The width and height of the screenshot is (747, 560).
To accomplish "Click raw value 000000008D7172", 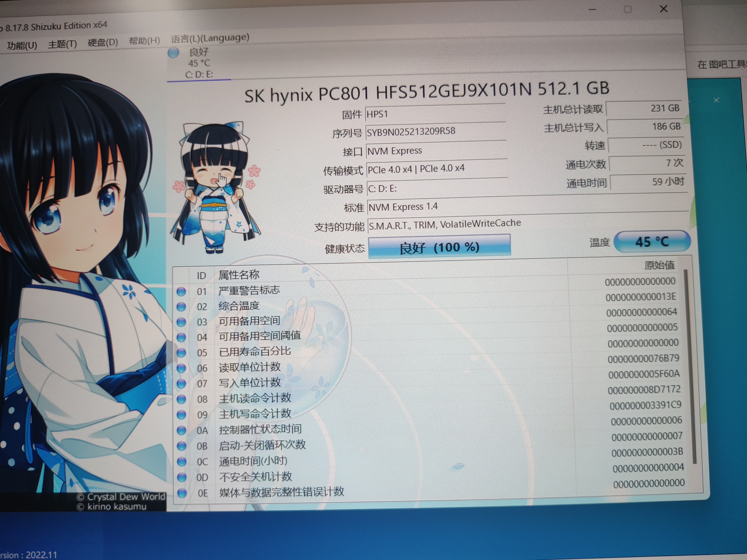I will point(644,390).
